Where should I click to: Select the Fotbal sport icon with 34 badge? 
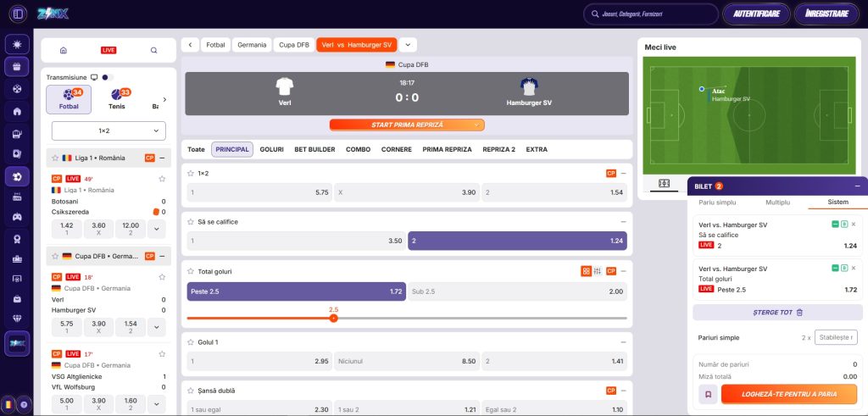pos(69,100)
